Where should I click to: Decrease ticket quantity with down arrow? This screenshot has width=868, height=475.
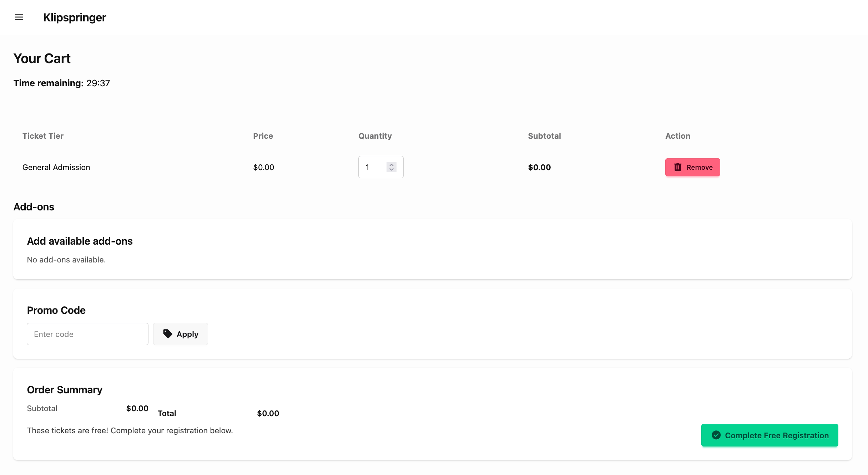(392, 170)
